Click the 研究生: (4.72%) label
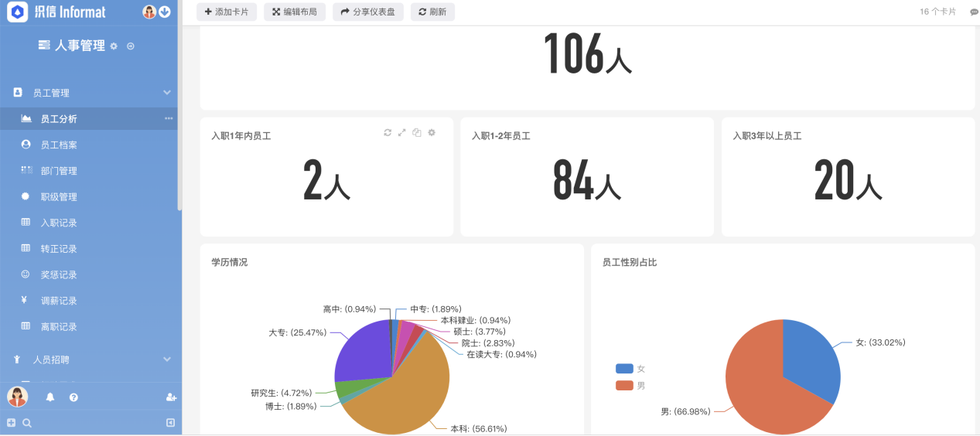The width and height of the screenshot is (980, 436). tap(282, 393)
